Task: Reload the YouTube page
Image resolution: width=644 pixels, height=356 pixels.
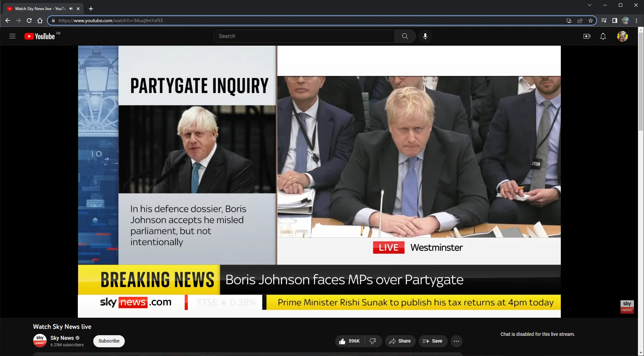Action: pyautogui.click(x=29, y=20)
